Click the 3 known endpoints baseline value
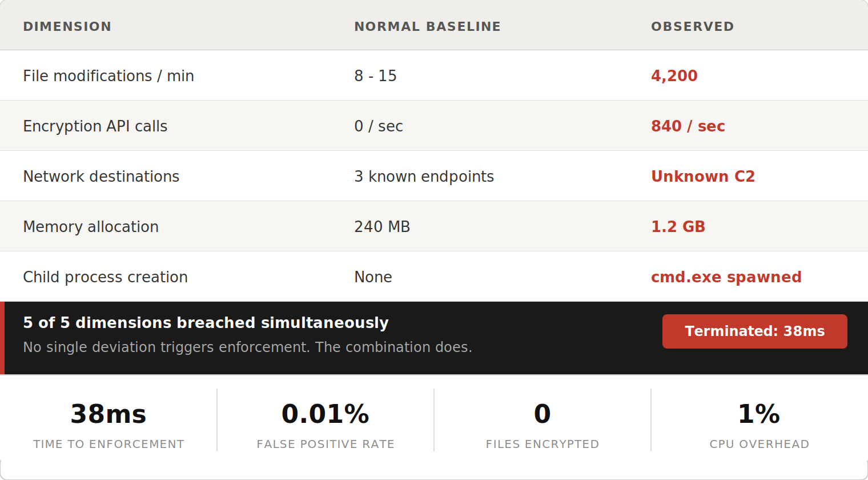The image size is (868, 480). [424, 176]
